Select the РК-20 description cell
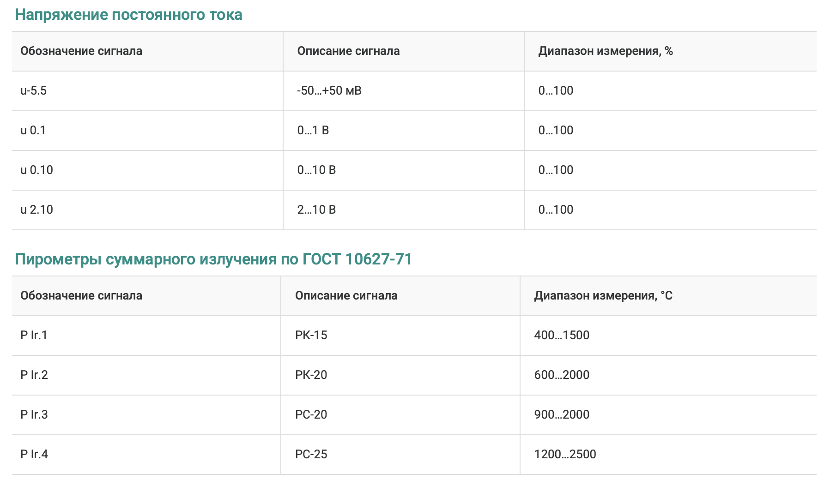 (311, 375)
